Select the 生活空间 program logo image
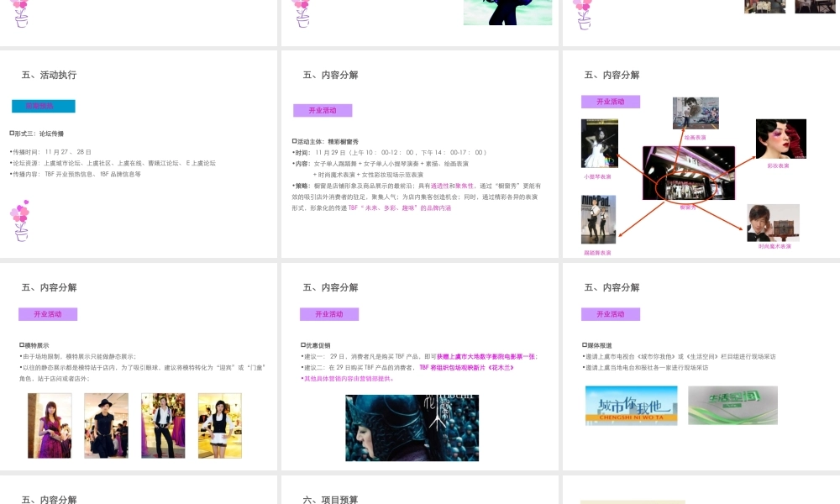Screen dimensions: 840x504 pyautogui.click(x=732, y=406)
